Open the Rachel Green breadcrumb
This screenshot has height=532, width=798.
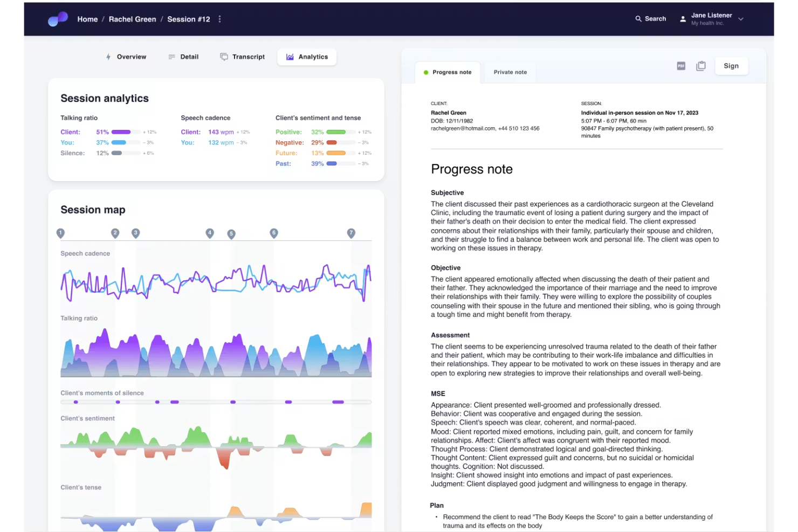132,19
